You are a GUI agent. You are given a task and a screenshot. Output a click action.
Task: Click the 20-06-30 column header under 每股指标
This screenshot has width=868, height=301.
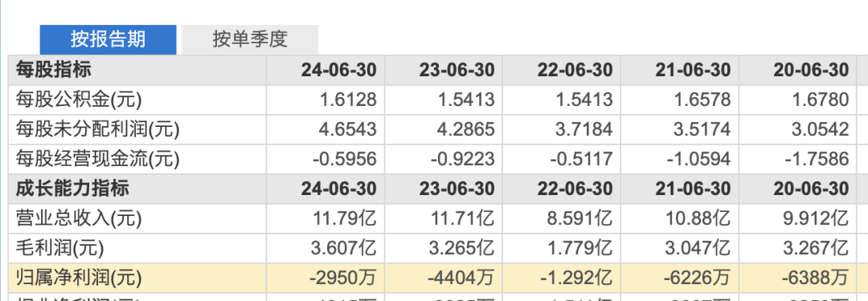click(811, 71)
